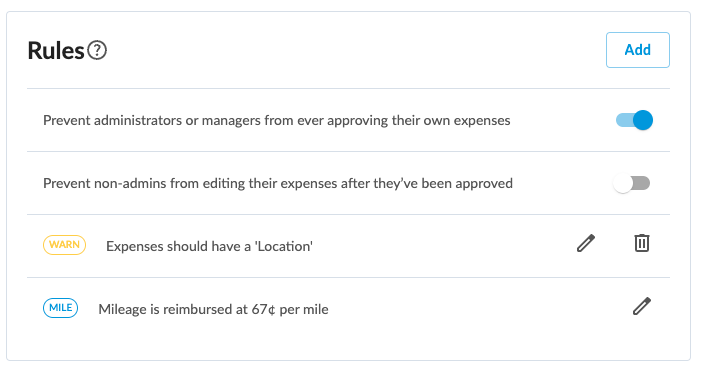Select the Rules section heading
Image resolution: width=701 pixels, height=370 pixels.
coord(56,50)
